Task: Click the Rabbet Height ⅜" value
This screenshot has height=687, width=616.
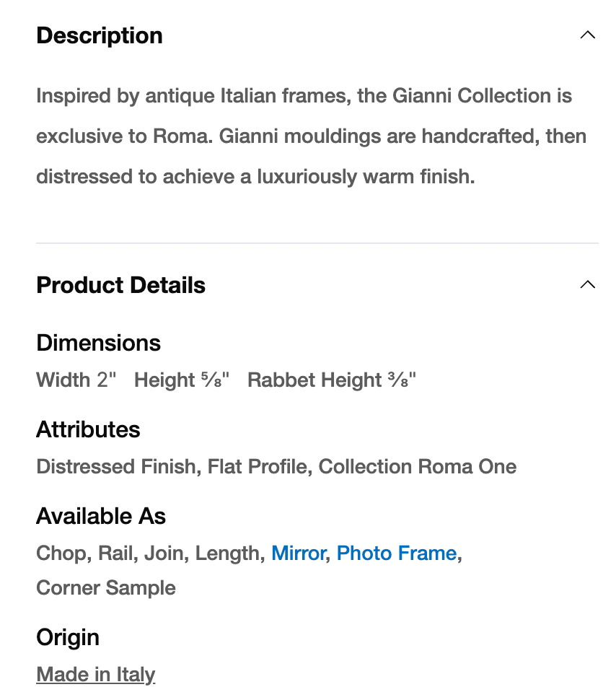Action: pos(332,380)
